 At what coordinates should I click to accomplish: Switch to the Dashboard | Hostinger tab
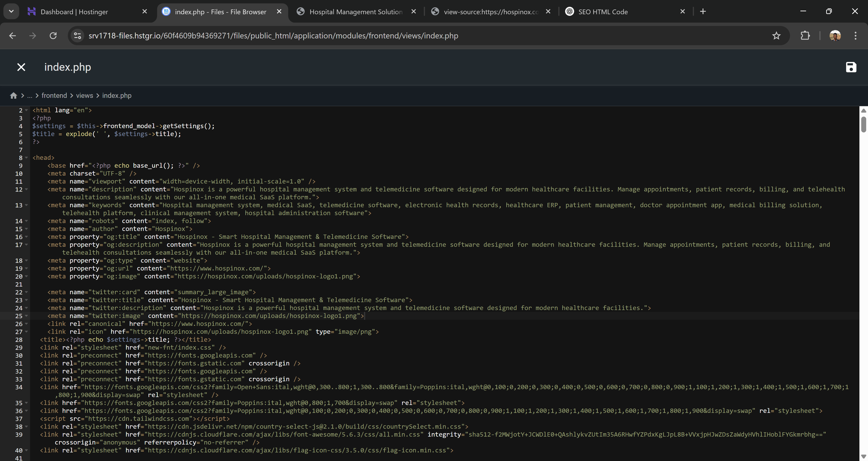pos(74,12)
